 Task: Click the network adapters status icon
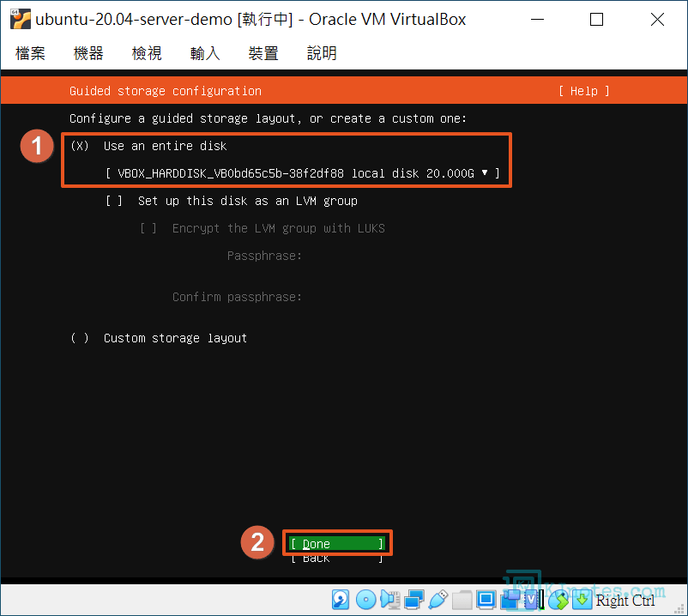(413, 600)
